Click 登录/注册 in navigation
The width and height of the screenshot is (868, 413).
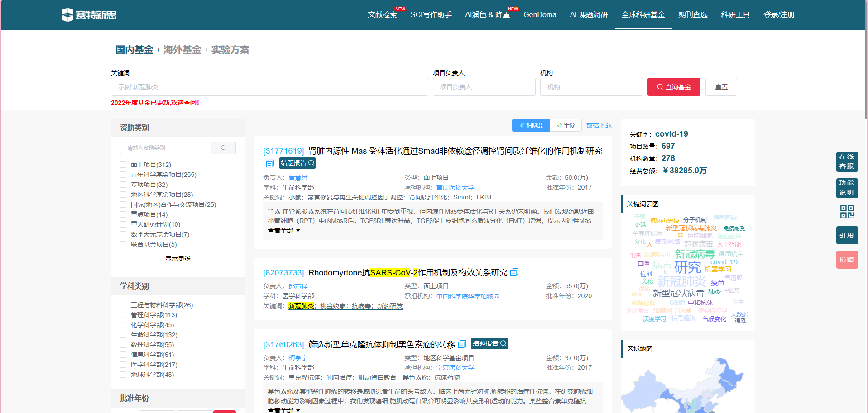779,15
